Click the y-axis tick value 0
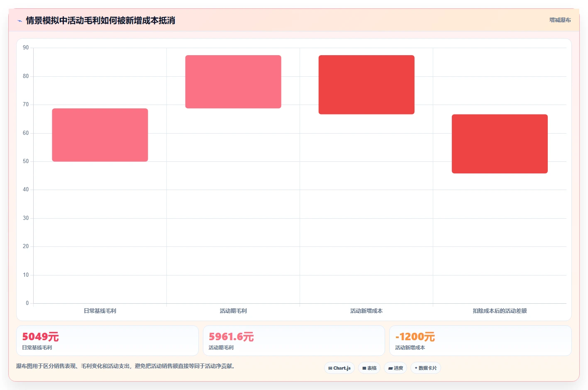 coord(27,303)
